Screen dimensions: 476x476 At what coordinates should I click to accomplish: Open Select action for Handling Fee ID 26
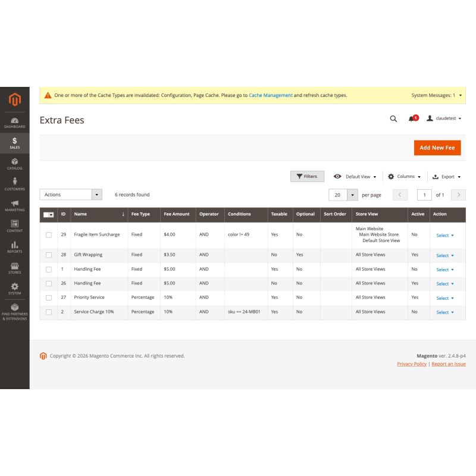(x=444, y=284)
